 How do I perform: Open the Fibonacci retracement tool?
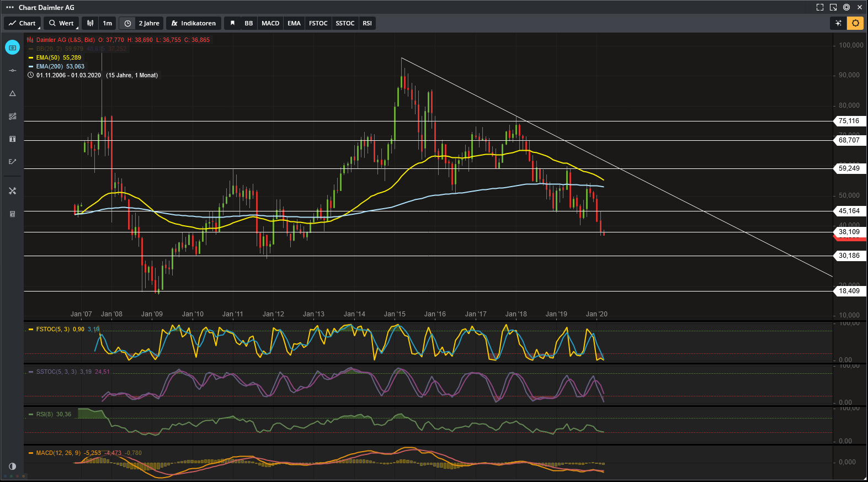pos(12,116)
